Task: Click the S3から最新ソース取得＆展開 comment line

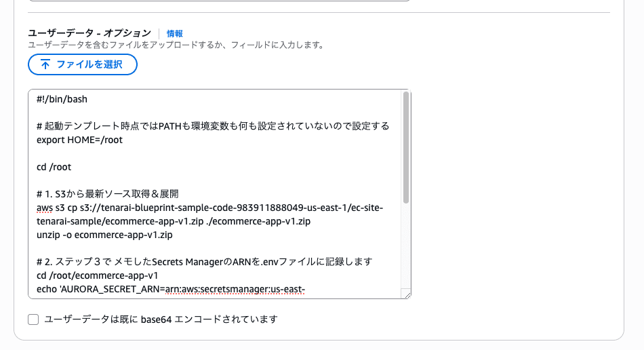Action: click(108, 194)
